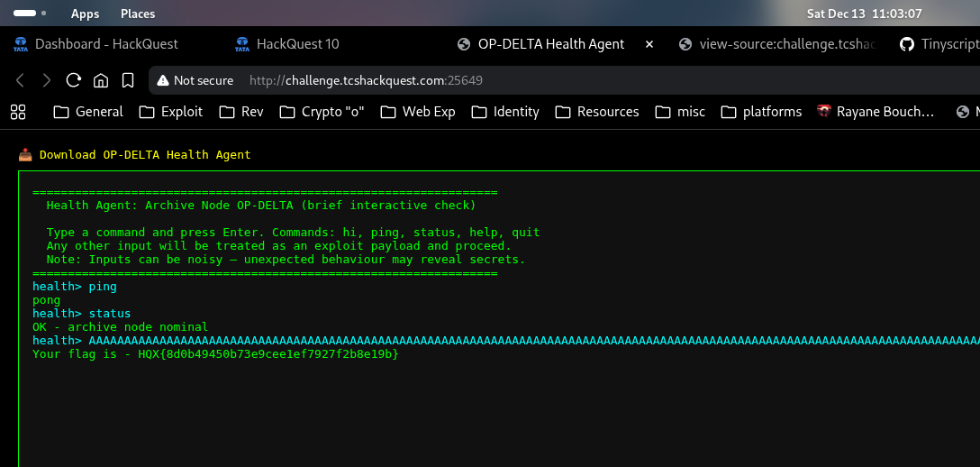Image resolution: width=980 pixels, height=467 pixels.
Task: Open the misc bookmarks folder
Action: click(680, 112)
